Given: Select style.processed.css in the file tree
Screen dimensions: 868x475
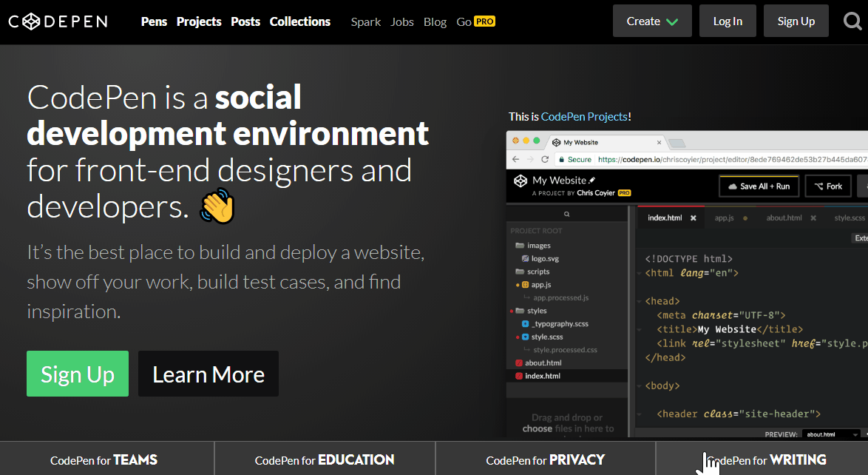Looking at the screenshot, I should (x=565, y=350).
